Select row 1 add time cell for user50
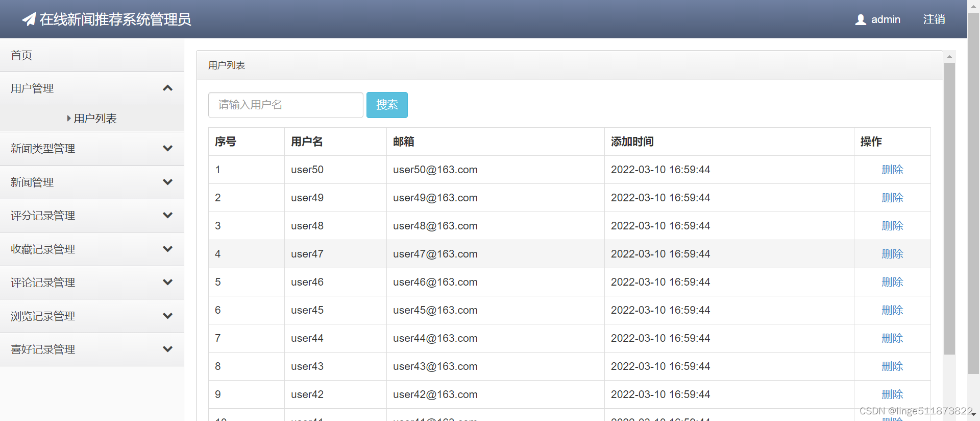 (729, 170)
